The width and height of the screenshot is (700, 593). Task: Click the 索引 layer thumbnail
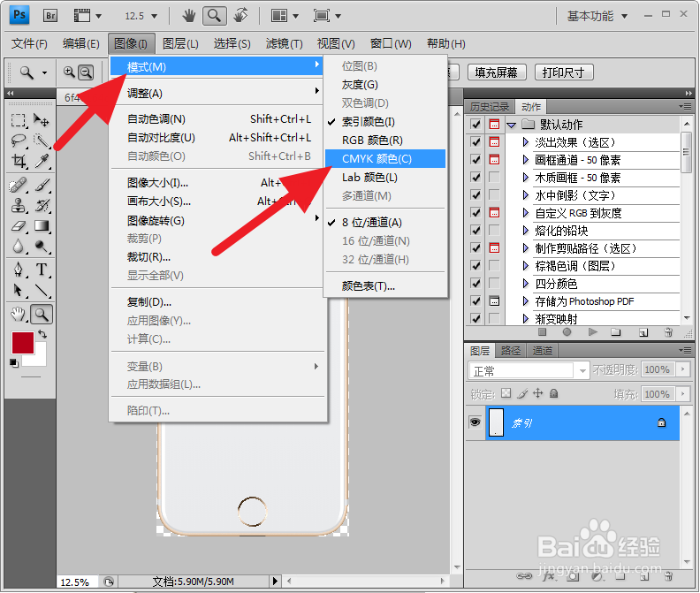tap(497, 422)
